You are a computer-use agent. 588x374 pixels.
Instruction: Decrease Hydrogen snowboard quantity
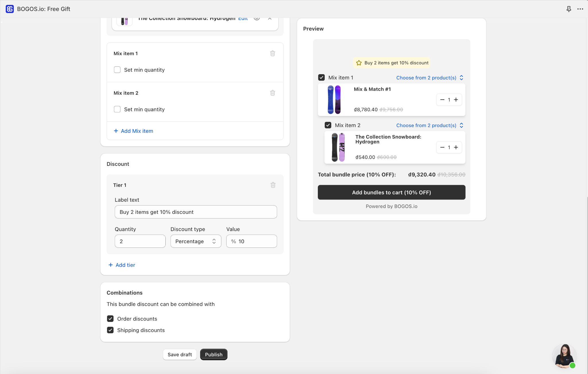tap(442, 147)
